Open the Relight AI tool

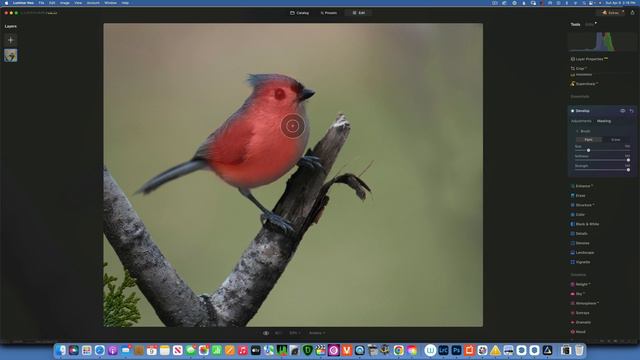coord(581,284)
